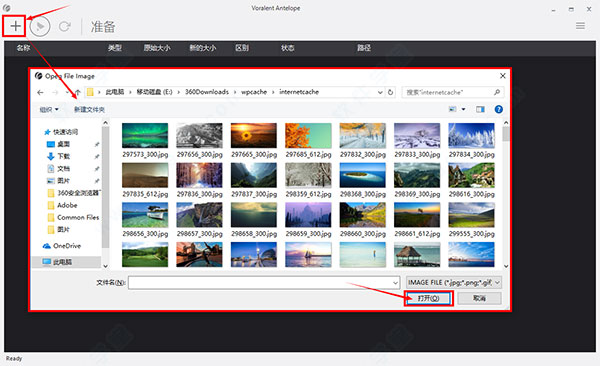This screenshot has height=366, width=600.
Task: Click the search internetcache field
Action: coord(453,92)
